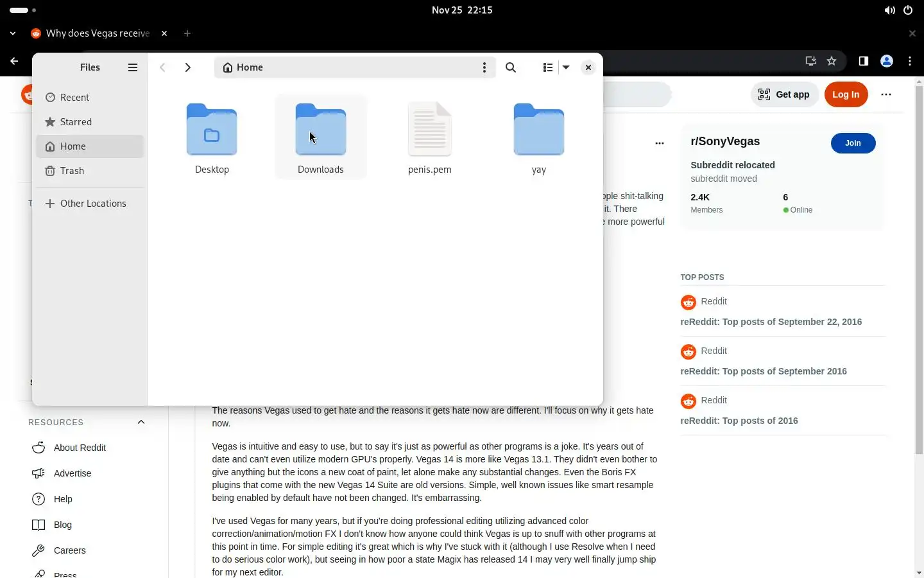Bookmark this page with the star
Image resolution: width=924 pixels, height=578 pixels.
point(832,61)
